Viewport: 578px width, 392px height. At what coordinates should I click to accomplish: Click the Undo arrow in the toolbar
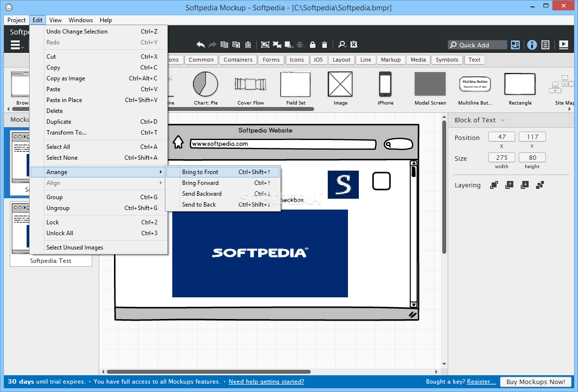(x=200, y=44)
